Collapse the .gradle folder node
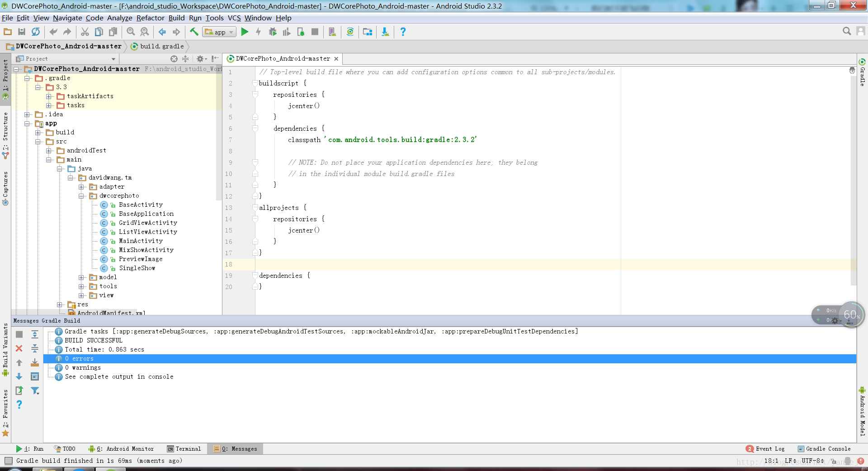The image size is (868, 471). [x=27, y=78]
